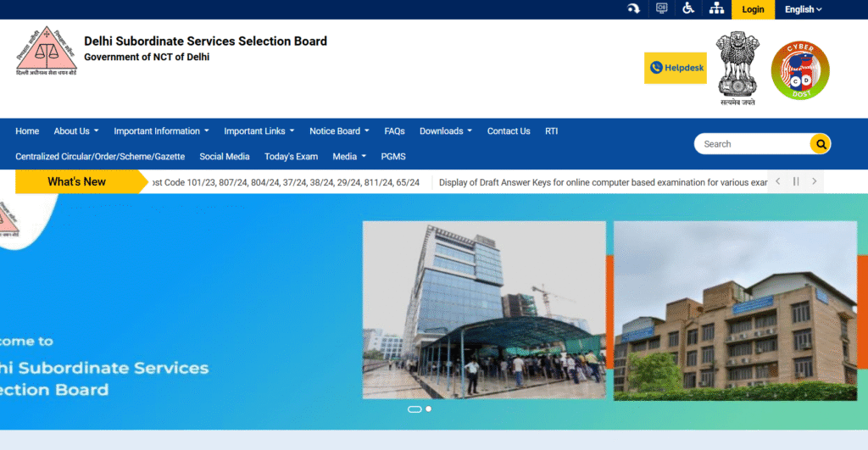Screen dimensions: 868x450
Task: Expand the About Us menu
Action: 76,131
